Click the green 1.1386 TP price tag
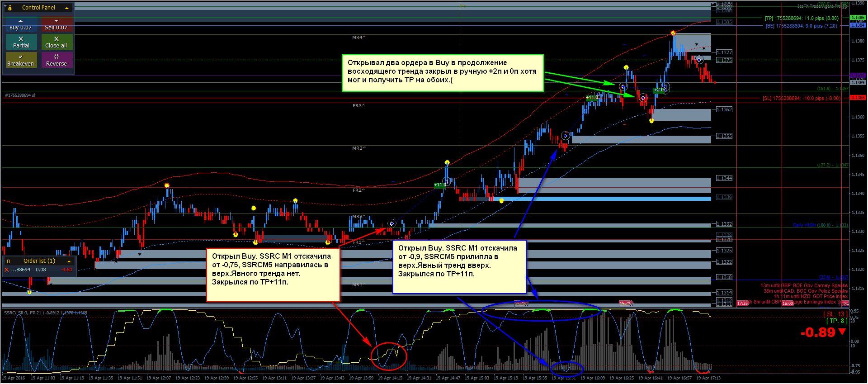The height and width of the screenshot is (384, 868). (x=858, y=18)
